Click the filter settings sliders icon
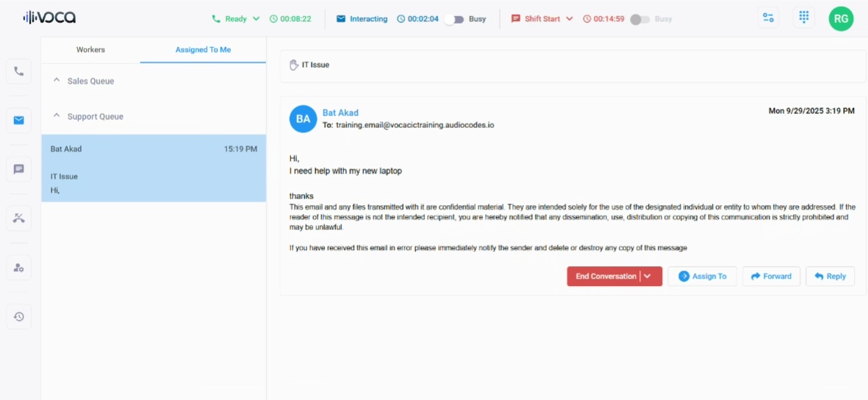The height and width of the screenshot is (400, 868). [x=769, y=18]
